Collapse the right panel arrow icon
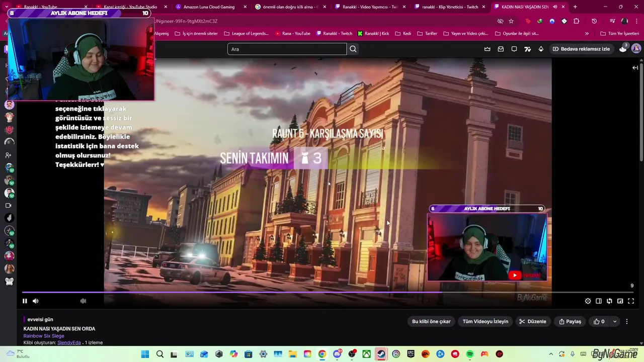644x362 pixels. pyautogui.click(x=635, y=67)
